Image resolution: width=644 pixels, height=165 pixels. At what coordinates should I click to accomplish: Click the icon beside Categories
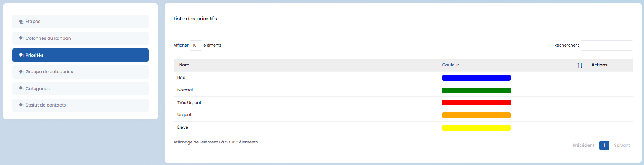pos(21,89)
